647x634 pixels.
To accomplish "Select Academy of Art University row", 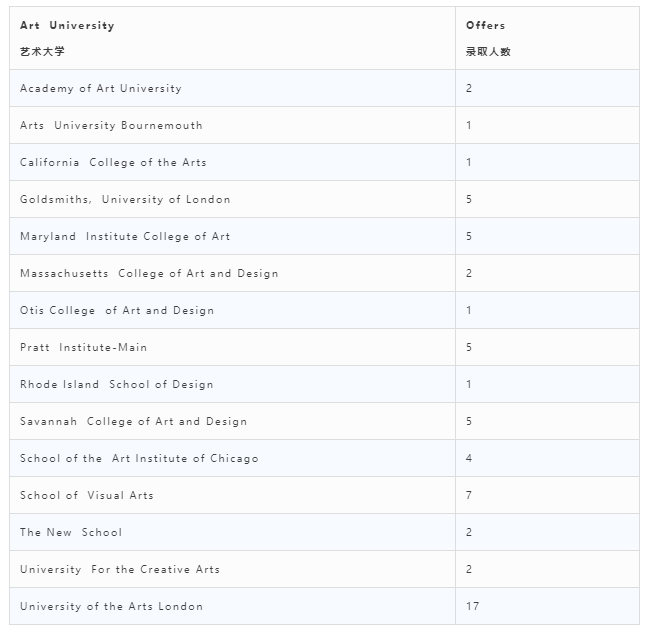I will (x=324, y=88).
